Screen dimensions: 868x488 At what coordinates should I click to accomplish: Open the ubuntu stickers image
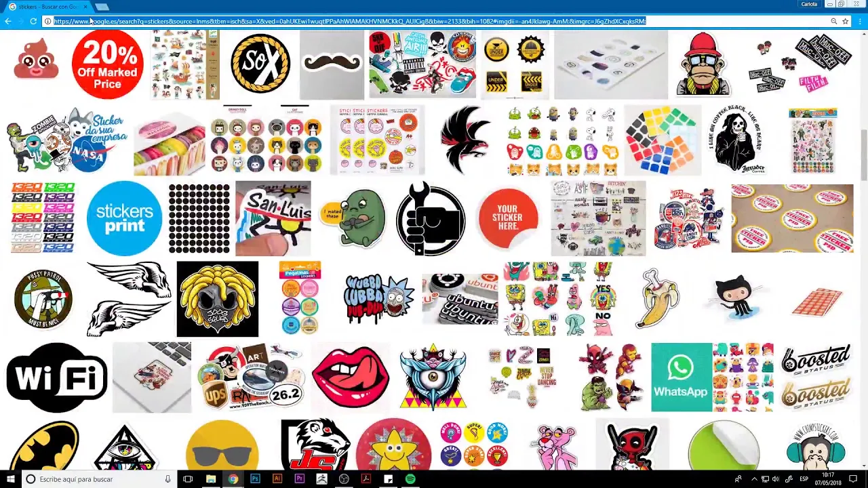coord(460,298)
